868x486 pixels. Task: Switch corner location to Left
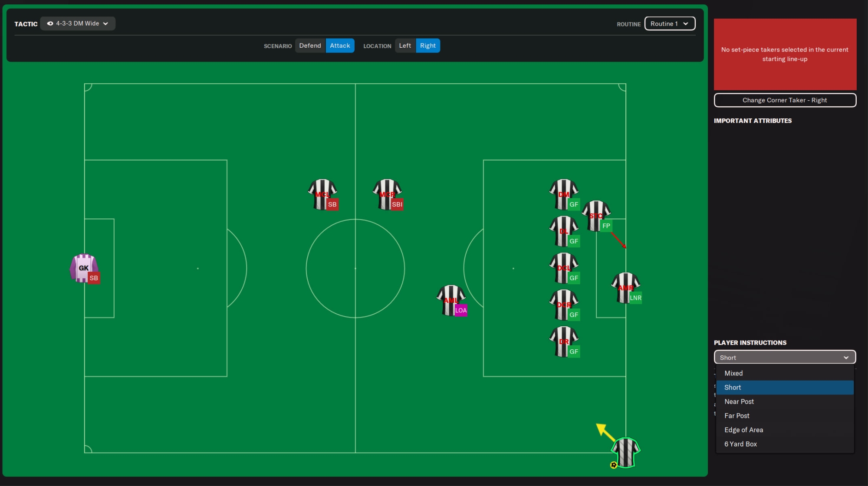click(x=405, y=45)
